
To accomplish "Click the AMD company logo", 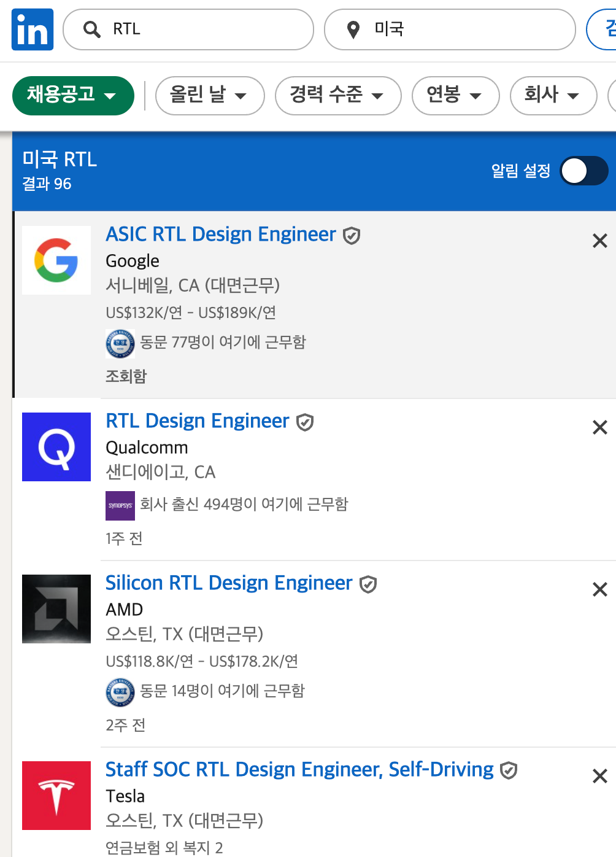I will pos(56,609).
